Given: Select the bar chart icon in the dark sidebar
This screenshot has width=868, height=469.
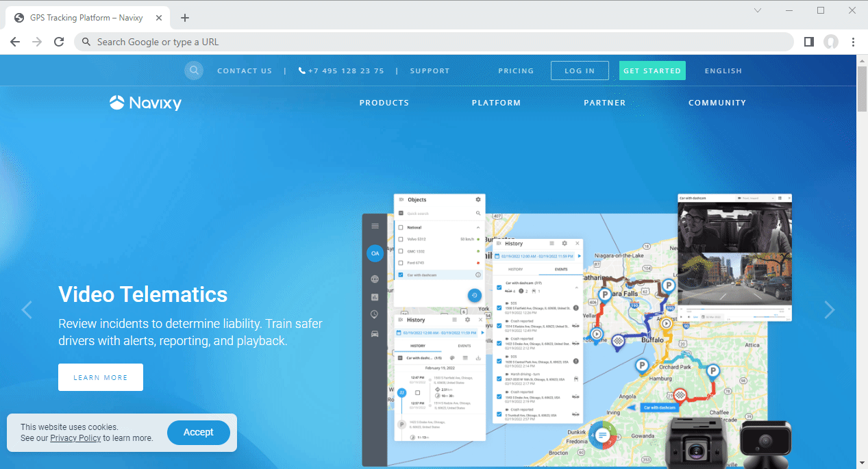Looking at the screenshot, I should 375,297.
